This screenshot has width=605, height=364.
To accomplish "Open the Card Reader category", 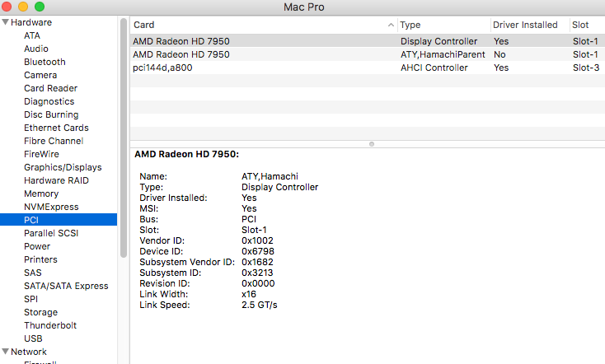I will 50,88.
